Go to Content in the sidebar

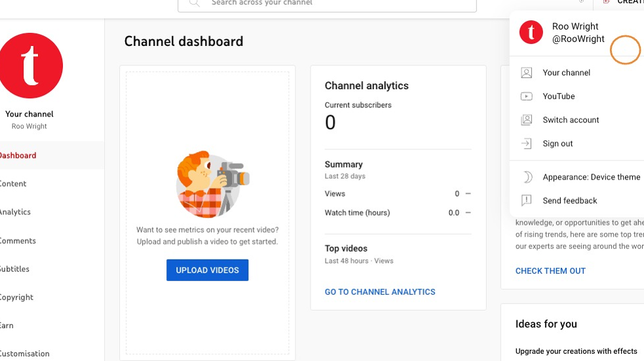tap(52, 183)
